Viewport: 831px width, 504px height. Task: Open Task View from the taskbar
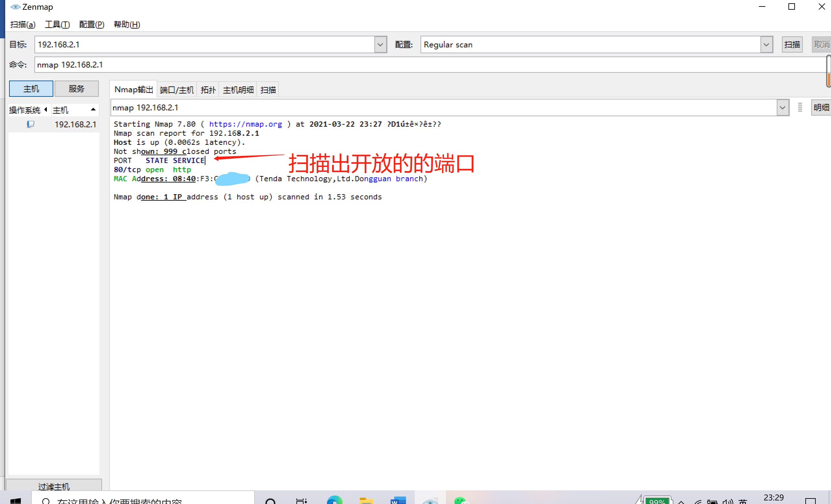point(301,501)
